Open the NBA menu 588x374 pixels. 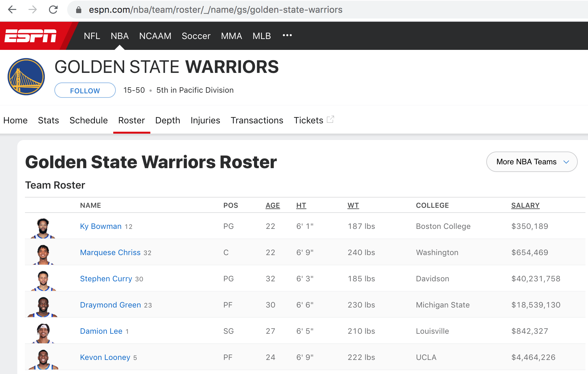pyautogui.click(x=120, y=36)
